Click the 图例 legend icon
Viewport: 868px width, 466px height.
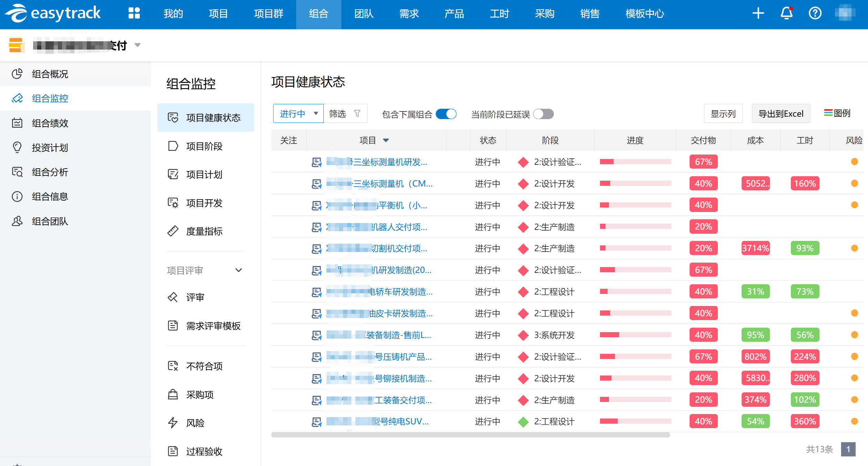click(828, 113)
